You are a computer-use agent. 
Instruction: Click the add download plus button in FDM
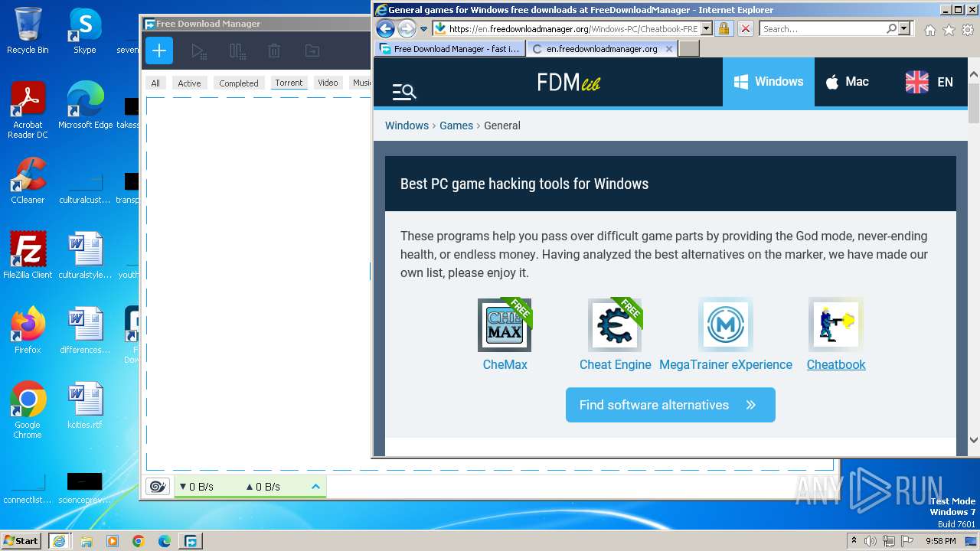tap(159, 51)
